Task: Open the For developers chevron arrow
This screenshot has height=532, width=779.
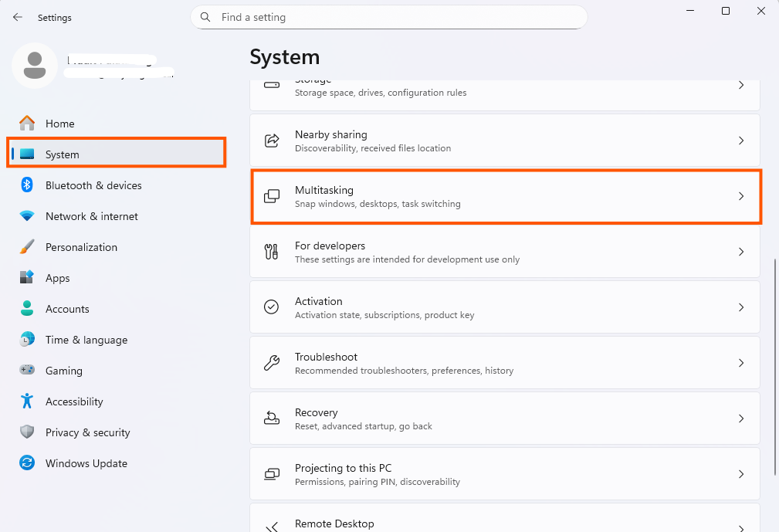Action: coord(740,252)
